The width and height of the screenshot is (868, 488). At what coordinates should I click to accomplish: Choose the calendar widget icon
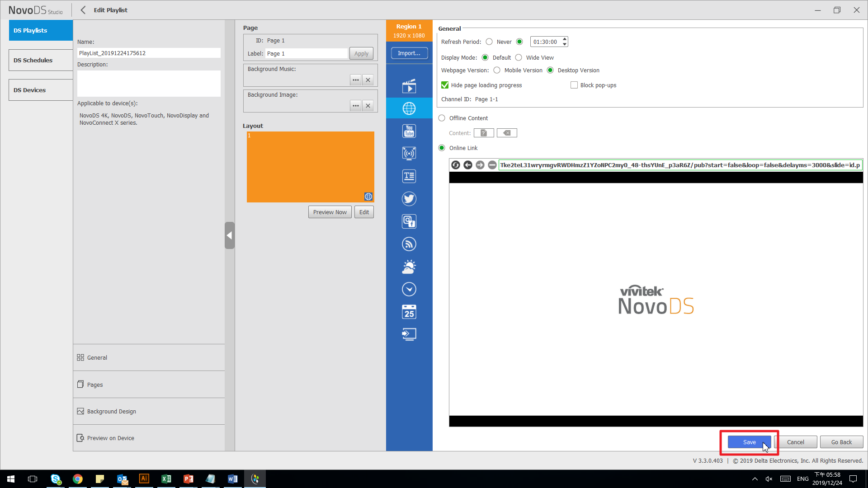coord(409,312)
